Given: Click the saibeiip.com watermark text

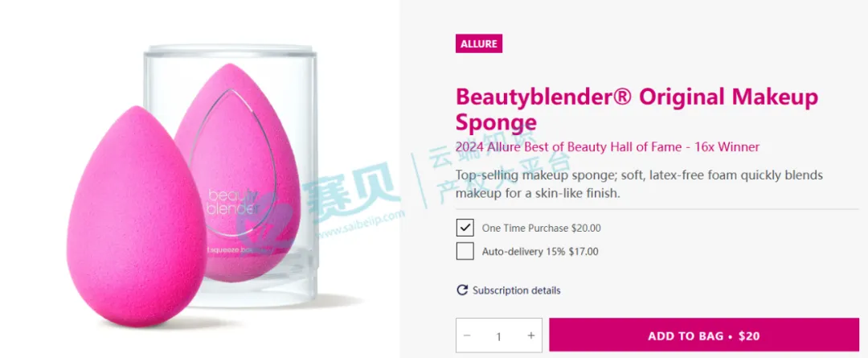Looking at the screenshot, I should point(360,226).
